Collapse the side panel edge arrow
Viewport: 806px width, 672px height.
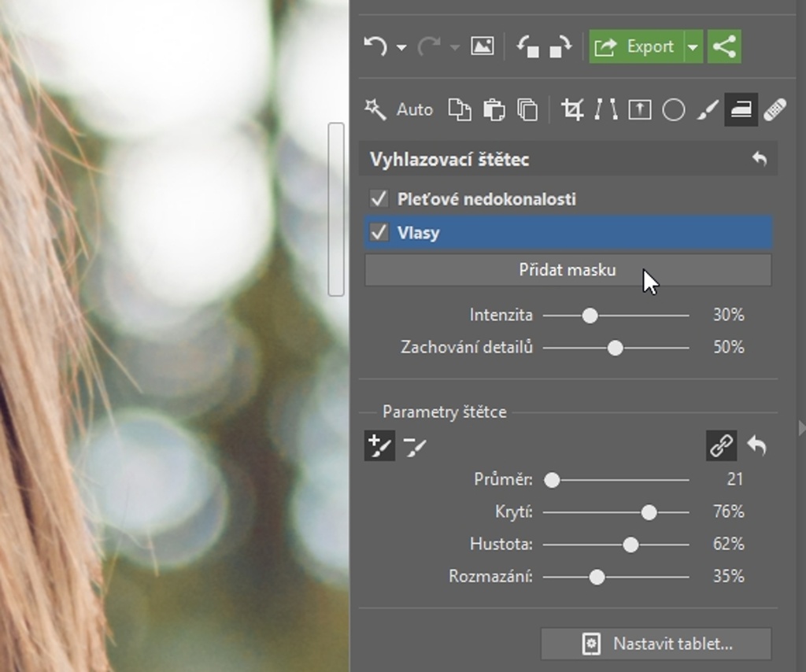pos(801,428)
